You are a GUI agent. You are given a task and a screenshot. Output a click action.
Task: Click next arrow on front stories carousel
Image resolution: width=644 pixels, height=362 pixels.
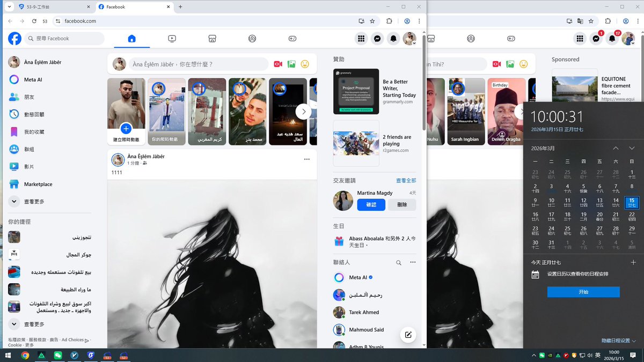point(304,112)
